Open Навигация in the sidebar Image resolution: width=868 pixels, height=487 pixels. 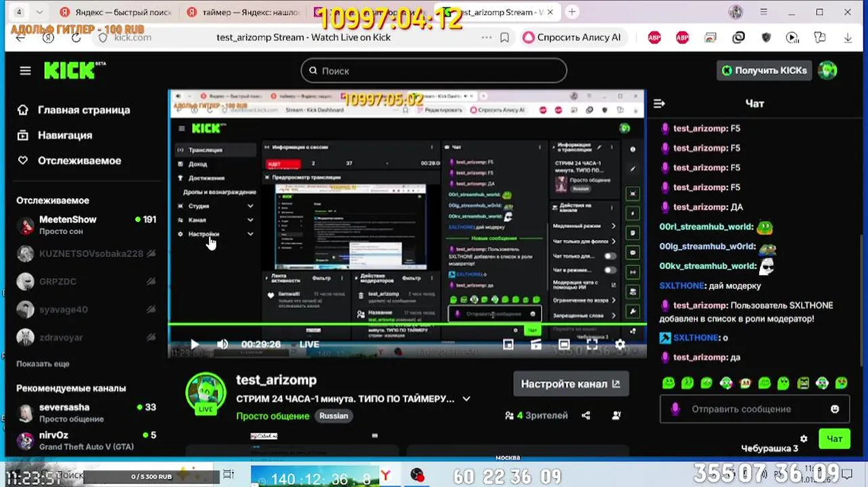(x=55, y=135)
